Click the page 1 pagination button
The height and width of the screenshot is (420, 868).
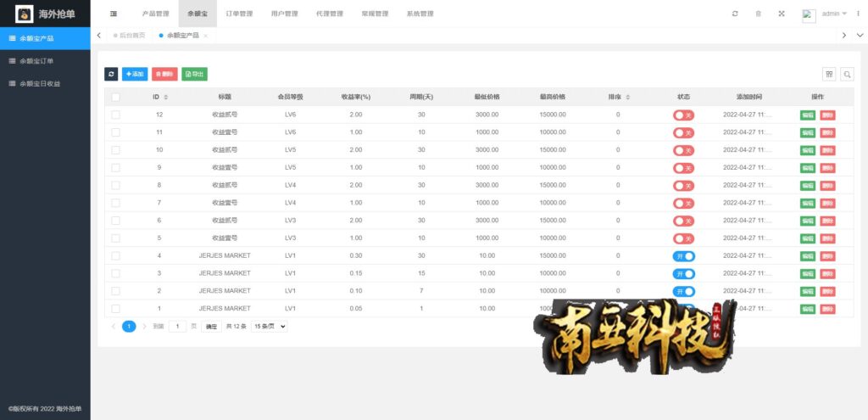[129, 327]
